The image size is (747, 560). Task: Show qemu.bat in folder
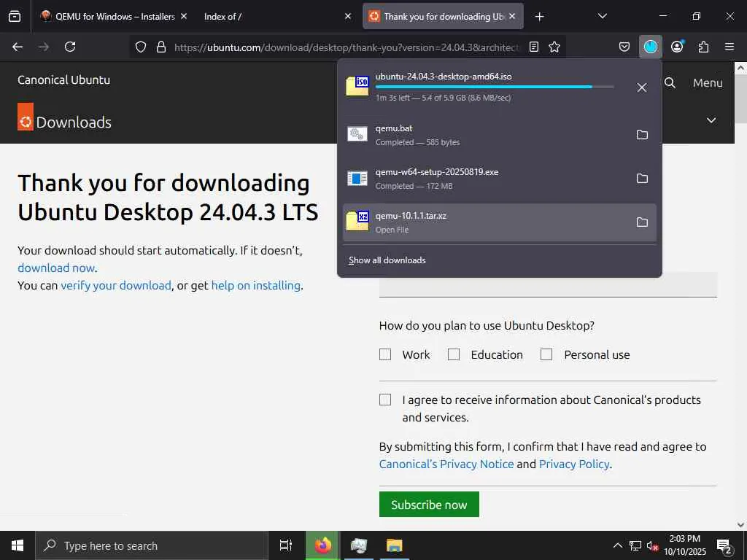(642, 135)
